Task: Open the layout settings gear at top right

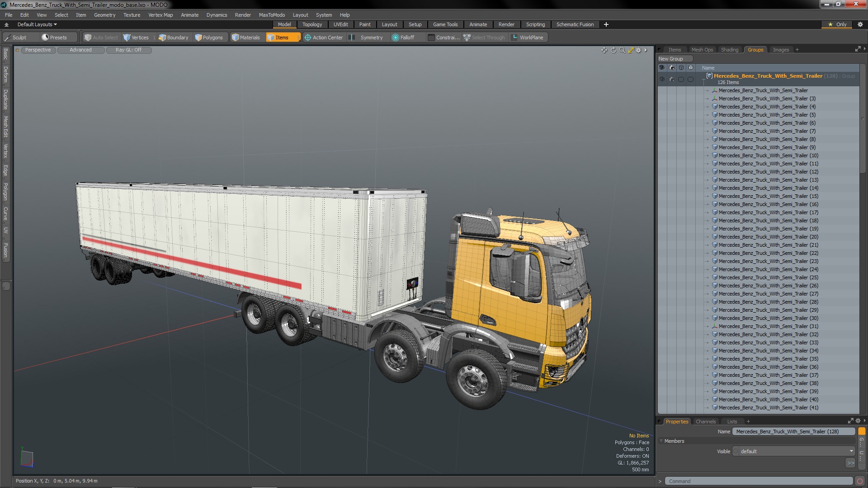Action: (x=860, y=24)
